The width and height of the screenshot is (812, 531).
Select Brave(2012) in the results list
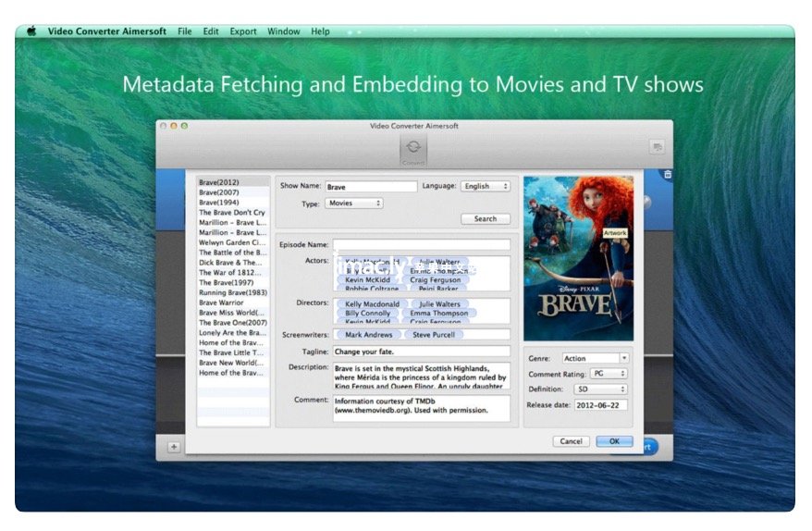click(233, 182)
